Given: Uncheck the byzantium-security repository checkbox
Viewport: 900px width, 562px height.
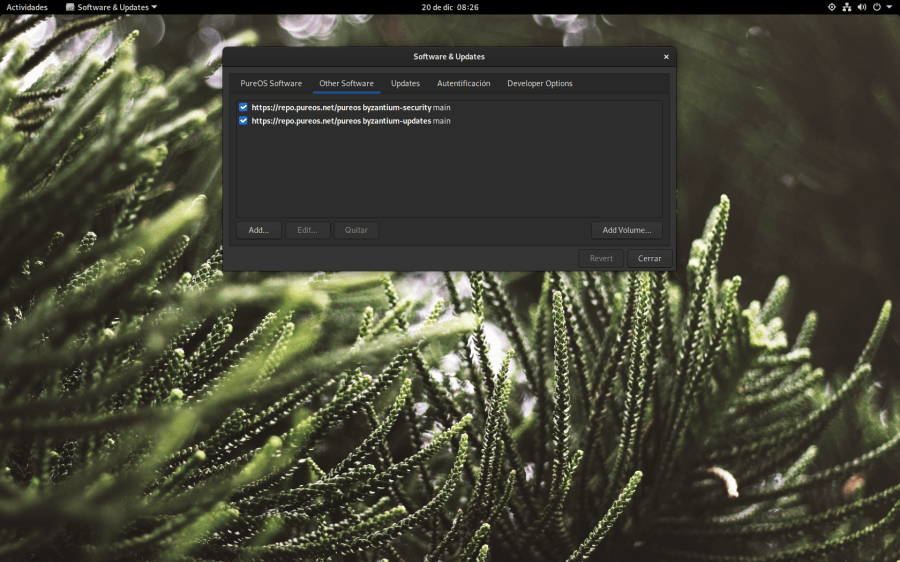Looking at the screenshot, I should pos(243,107).
